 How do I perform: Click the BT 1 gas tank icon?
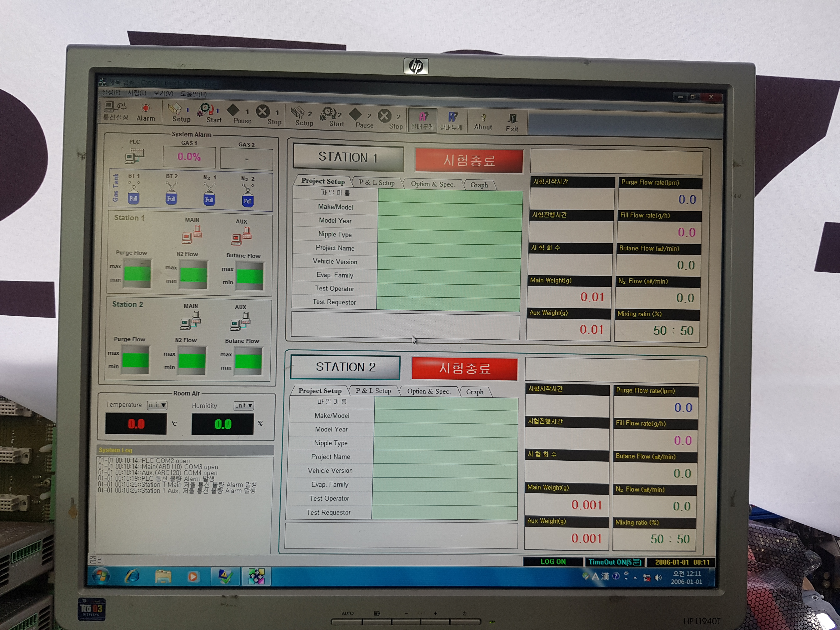[x=133, y=193]
